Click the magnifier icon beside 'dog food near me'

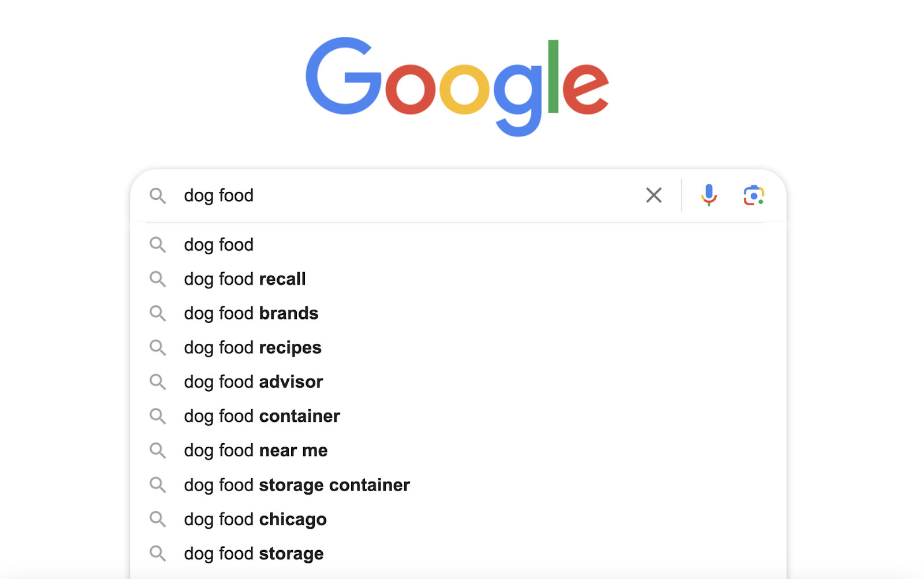tap(157, 450)
